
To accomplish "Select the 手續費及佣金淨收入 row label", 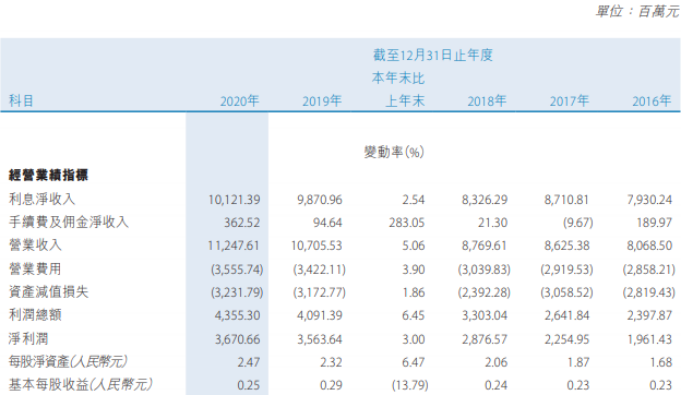I will tap(69, 222).
